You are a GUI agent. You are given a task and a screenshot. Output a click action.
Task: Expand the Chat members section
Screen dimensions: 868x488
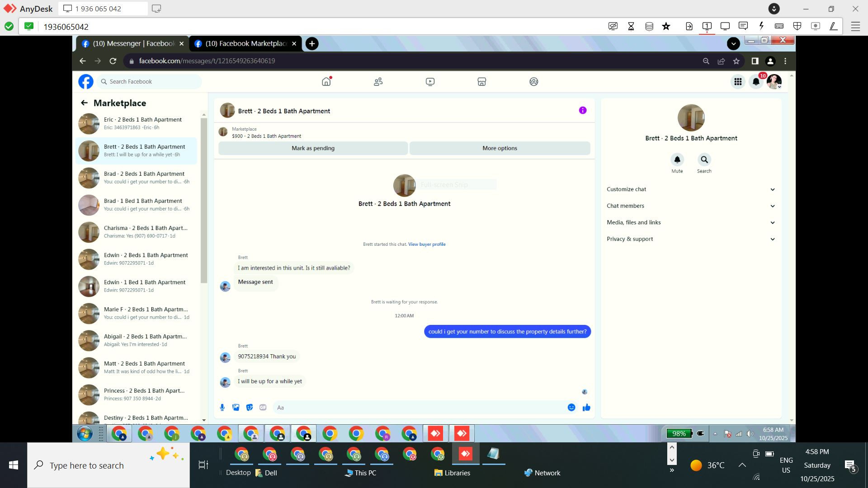click(690, 206)
